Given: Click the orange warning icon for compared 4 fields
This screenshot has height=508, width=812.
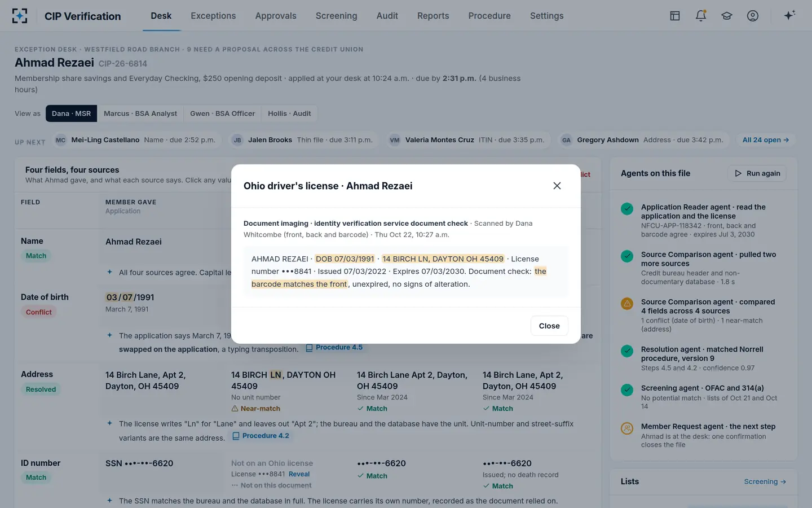Looking at the screenshot, I should [x=627, y=304].
